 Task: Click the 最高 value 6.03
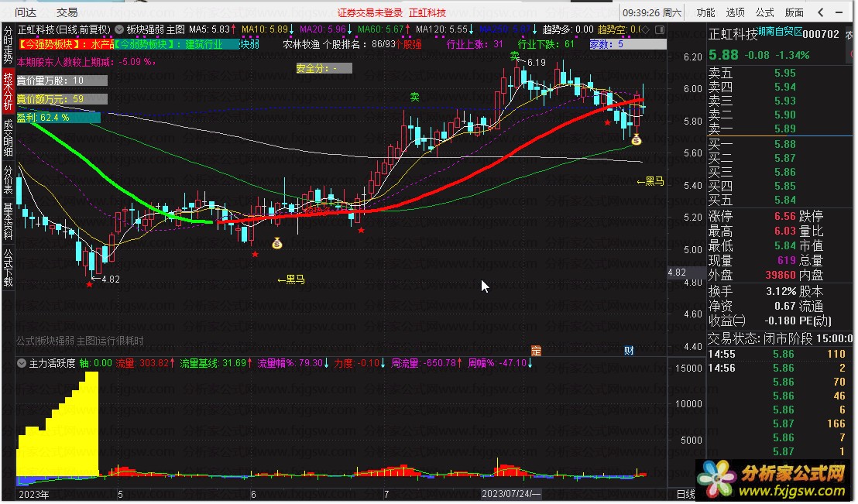784,231
